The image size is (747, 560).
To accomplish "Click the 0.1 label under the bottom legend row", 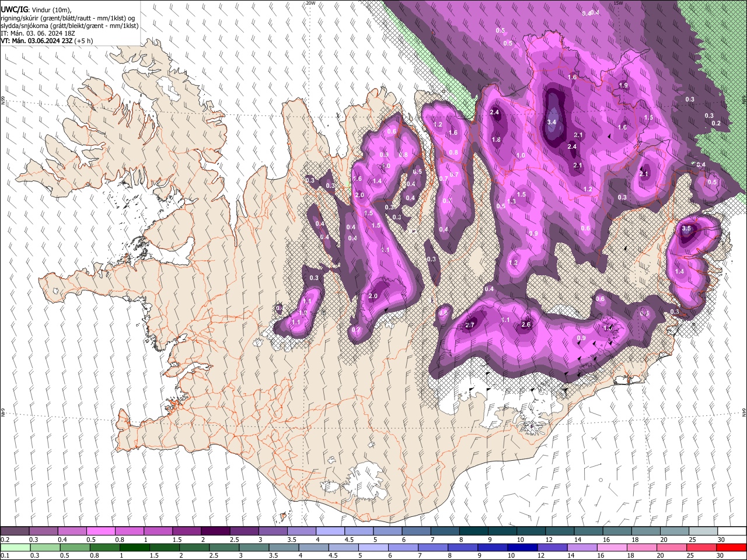I will coord(5,556).
